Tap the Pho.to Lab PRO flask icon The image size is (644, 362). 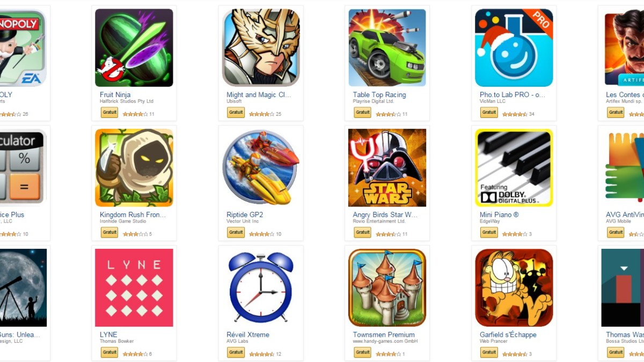514,48
